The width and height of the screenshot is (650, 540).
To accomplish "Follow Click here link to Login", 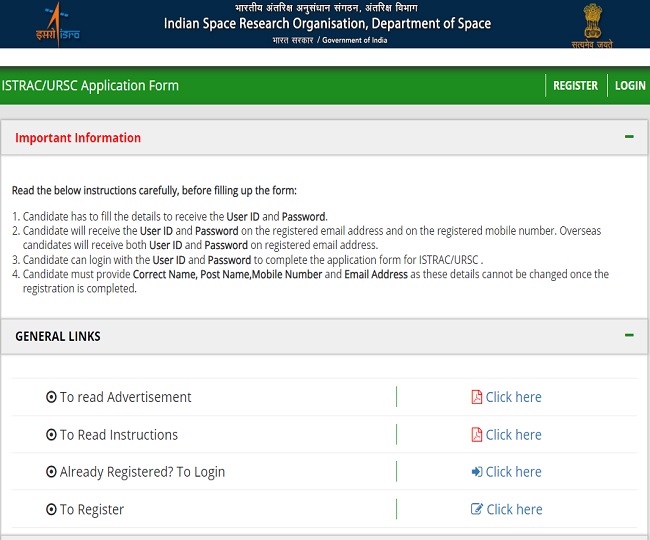I will pyautogui.click(x=513, y=472).
